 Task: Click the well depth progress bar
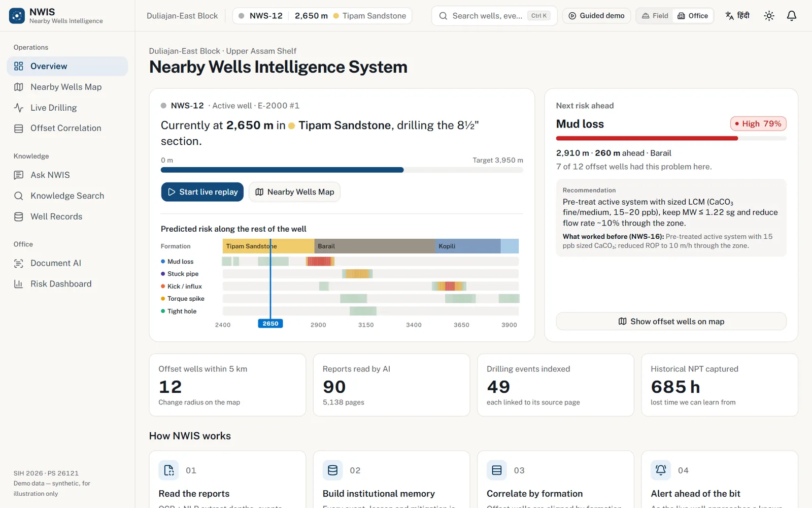[x=342, y=170]
